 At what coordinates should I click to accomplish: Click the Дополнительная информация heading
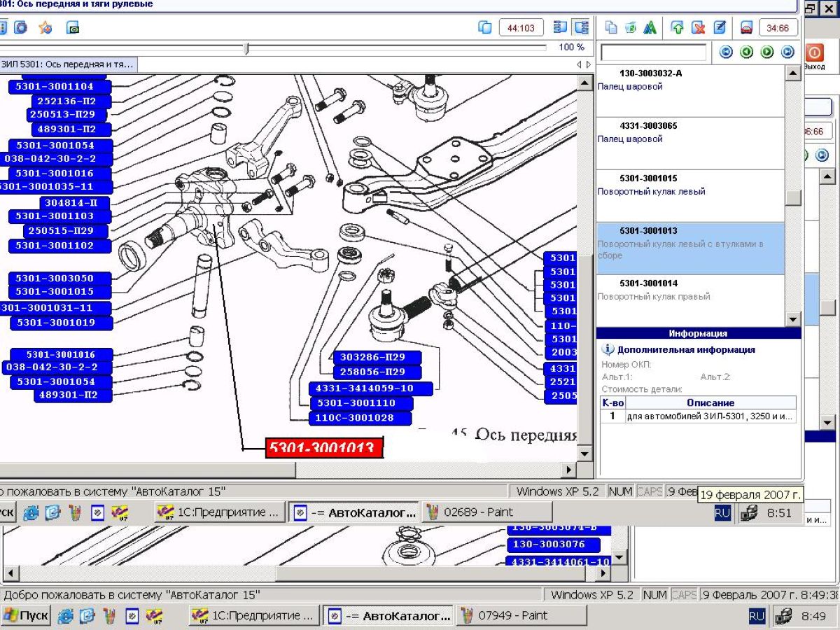686,349
